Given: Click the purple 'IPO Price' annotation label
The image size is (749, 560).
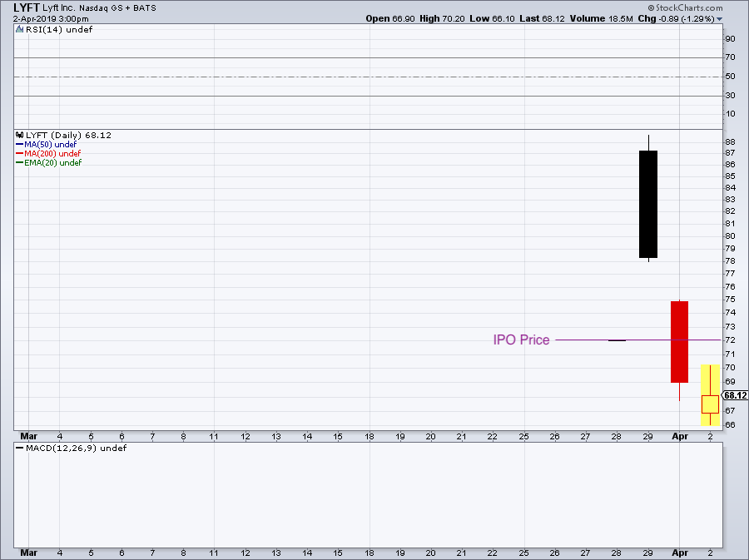Looking at the screenshot, I should pos(521,340).
